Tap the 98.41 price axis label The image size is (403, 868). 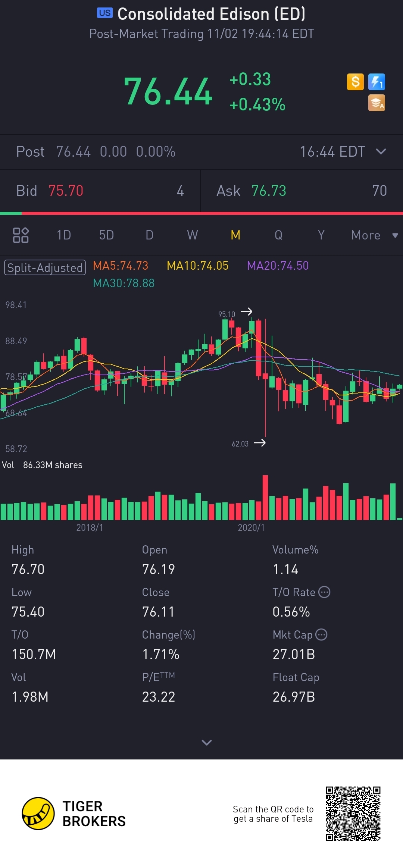click(x=16, y=305)
